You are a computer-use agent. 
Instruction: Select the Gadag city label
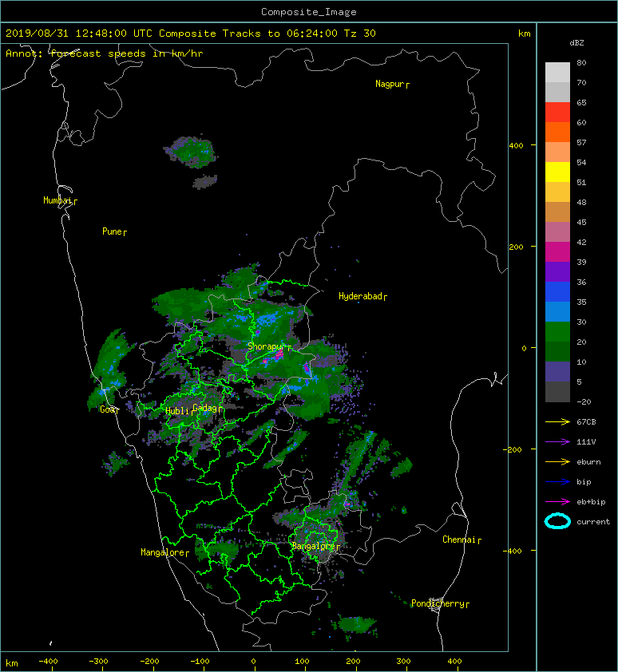point(205,408)
